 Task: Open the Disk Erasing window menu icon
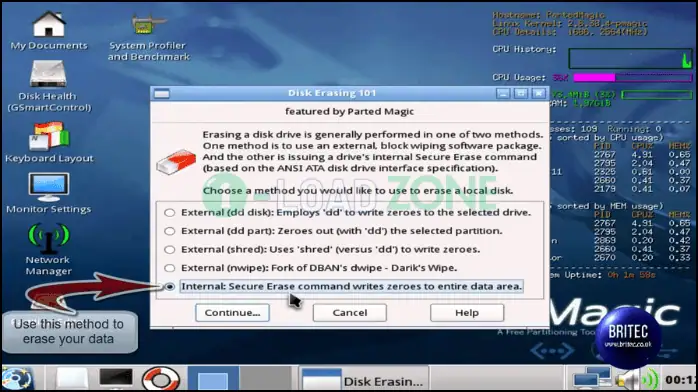162,93
